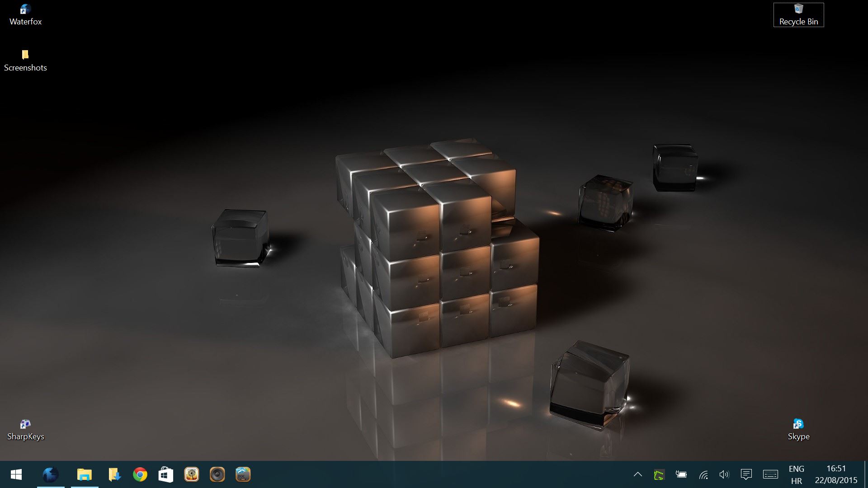This screenshot has height=488, width=868.
Task: Launch Google Chrome from the taskbar
Action: coord(140,475)
